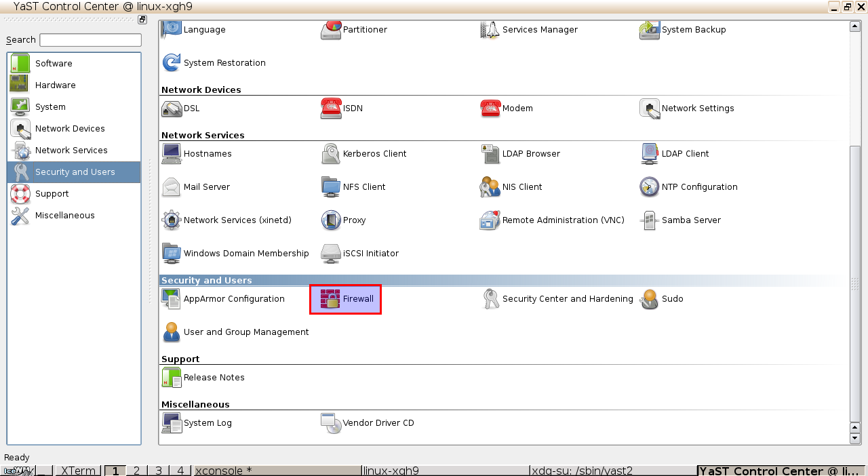868x476 pixels.
Task: Click the Search input field
Action: (x=90, y=40)
